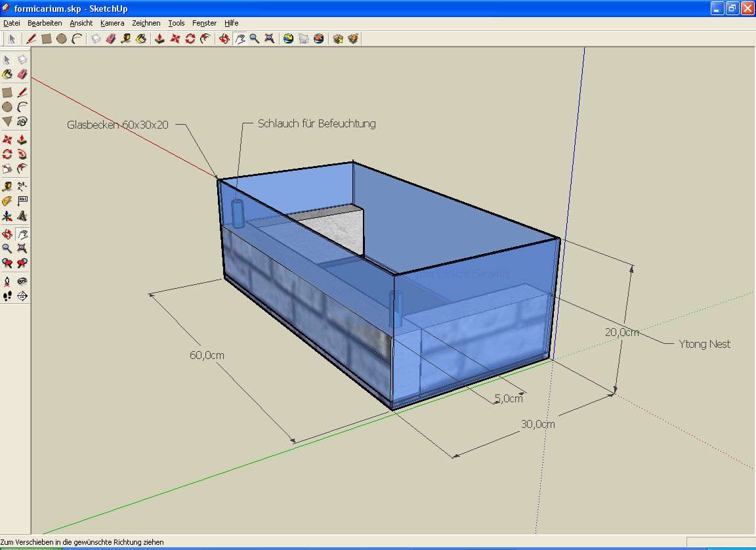Select the Axes tool
Screen dimensions: 756x550
[x=7, y=216]
